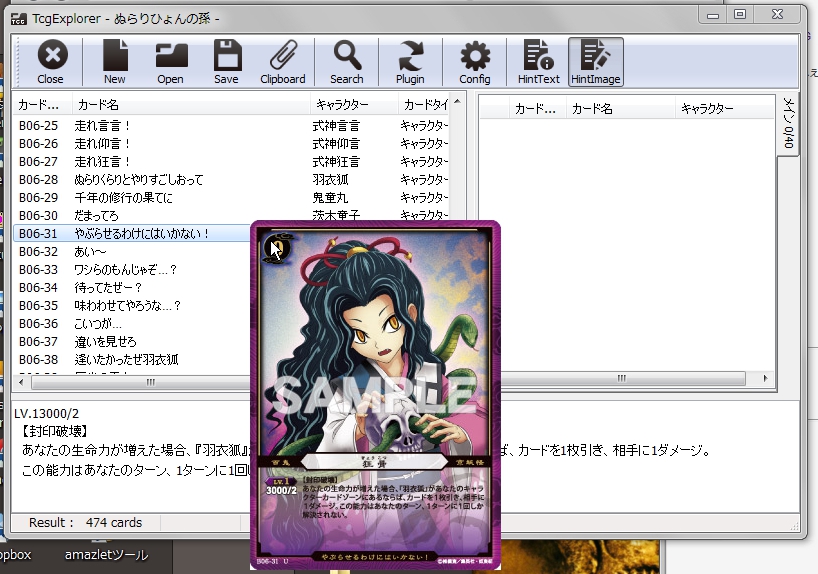The image size is (818, 574).
Task: Select row B06-28 ぬらりくらりとやりすごしおって
Action: [231, 180]
